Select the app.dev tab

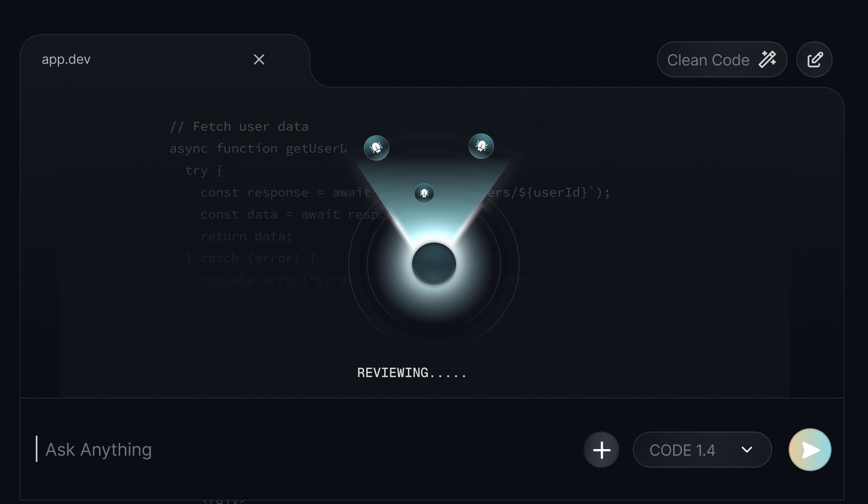[165, 59]
